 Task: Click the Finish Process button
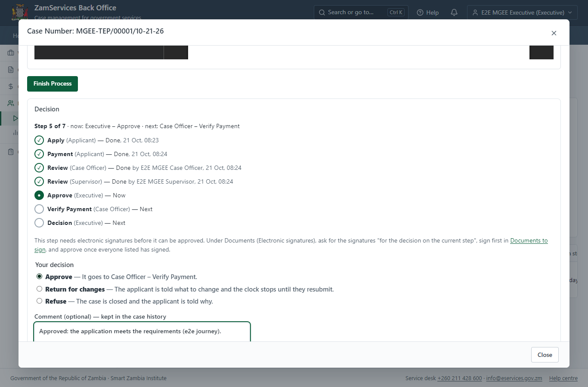[53, 84]
